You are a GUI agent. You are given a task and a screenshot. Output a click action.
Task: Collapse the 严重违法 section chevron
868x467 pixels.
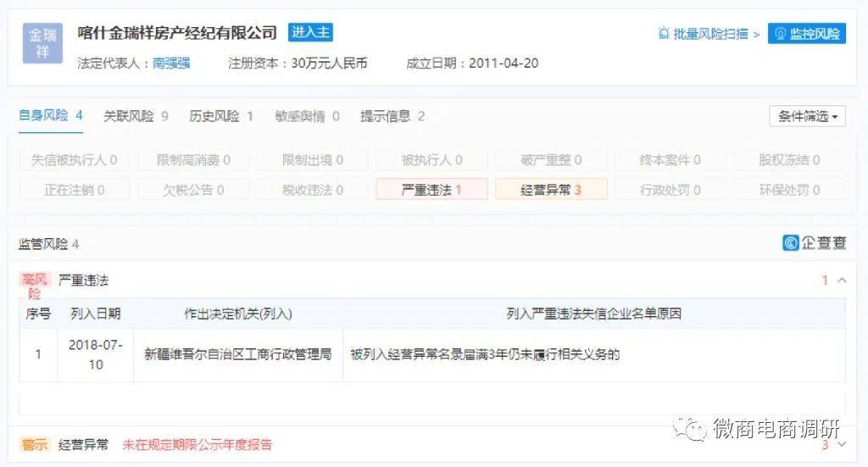pyautogui.click(x=841, y=281)
